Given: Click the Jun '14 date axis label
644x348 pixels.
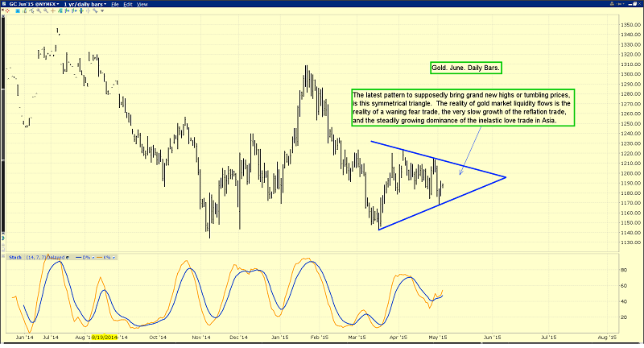Looking at the screenshot, I should (24, 338).
